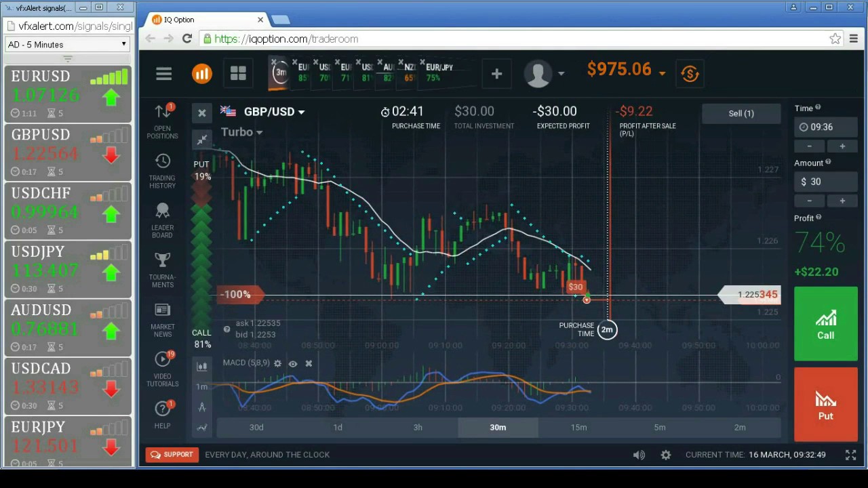This screenshot has width=868, height=488.
Task: Open the Open Positions panel
Action: 163,121
